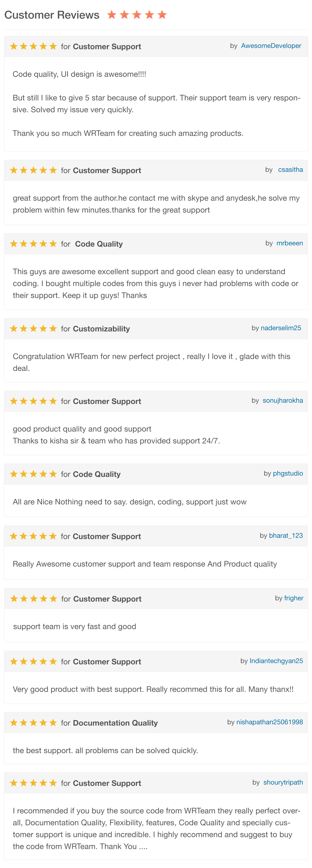
Task: Visit the mrbeeen user profile link
Action: (x=289, y=243)
